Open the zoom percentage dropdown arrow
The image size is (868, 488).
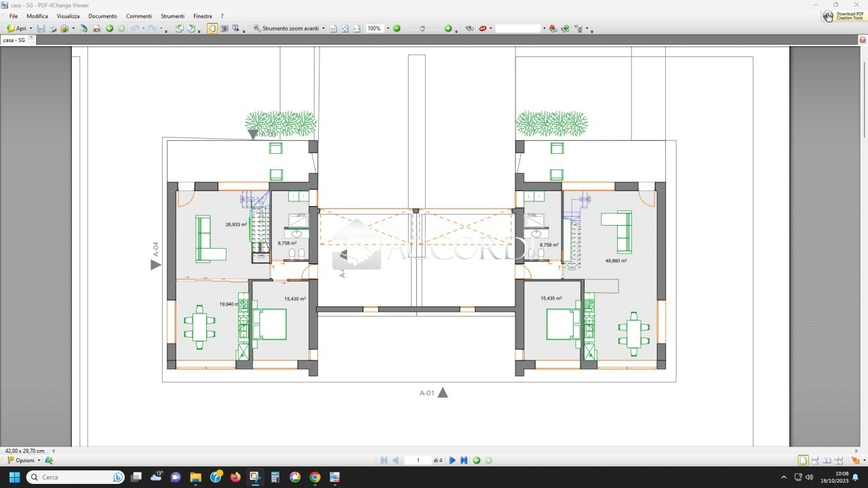(388, 28)
